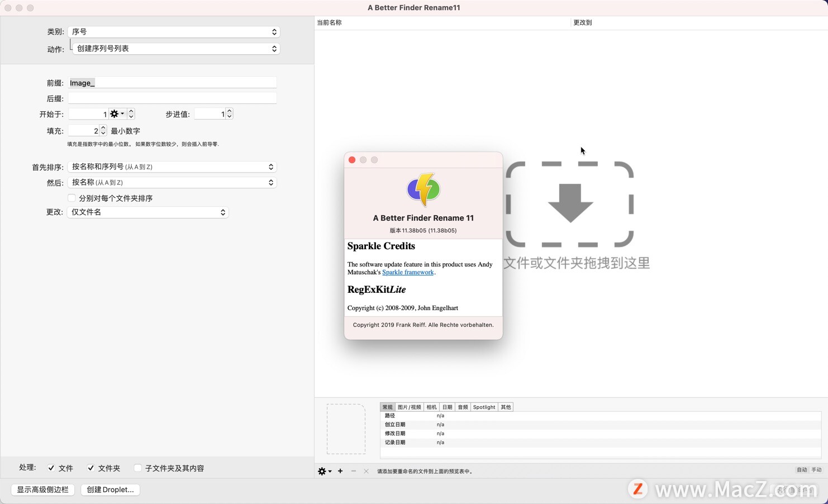
Task: Open the Sparkle framework link
Action: (408, 272)
